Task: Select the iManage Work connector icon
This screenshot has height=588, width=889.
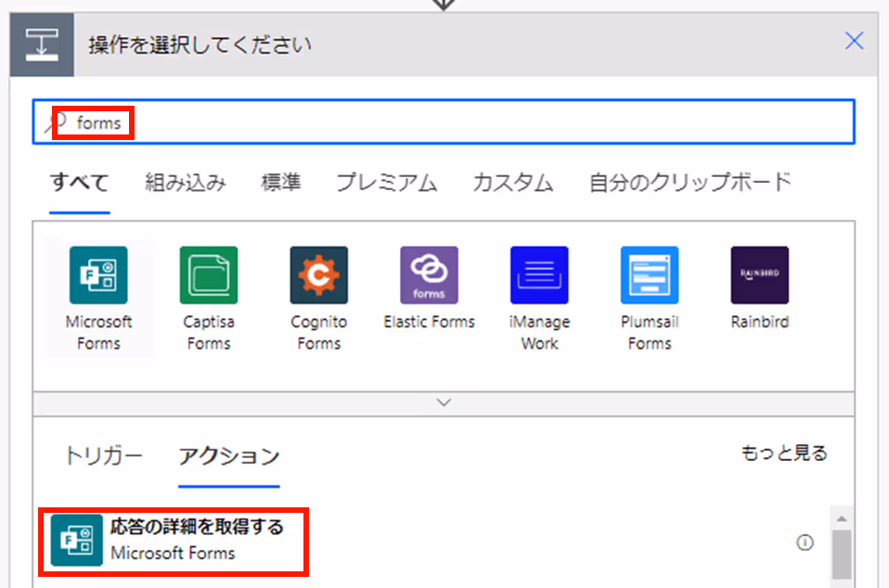Action: click(539, 275)
